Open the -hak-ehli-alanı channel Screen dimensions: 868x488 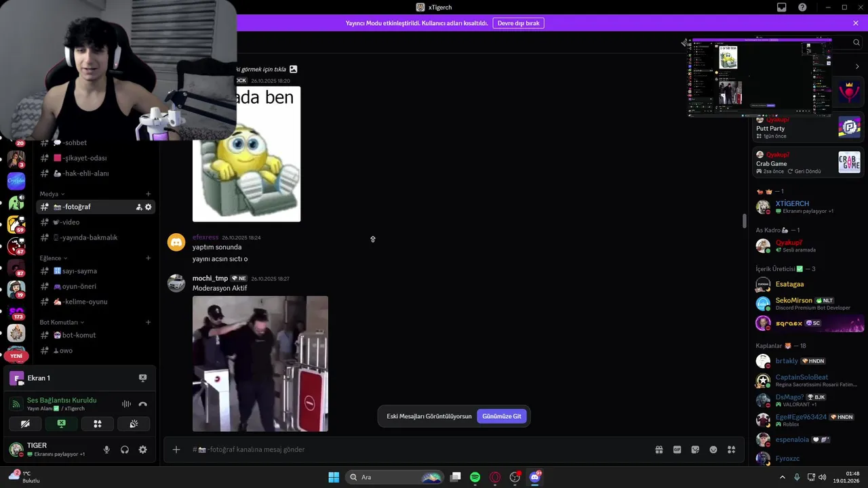(x=96, y=174)
